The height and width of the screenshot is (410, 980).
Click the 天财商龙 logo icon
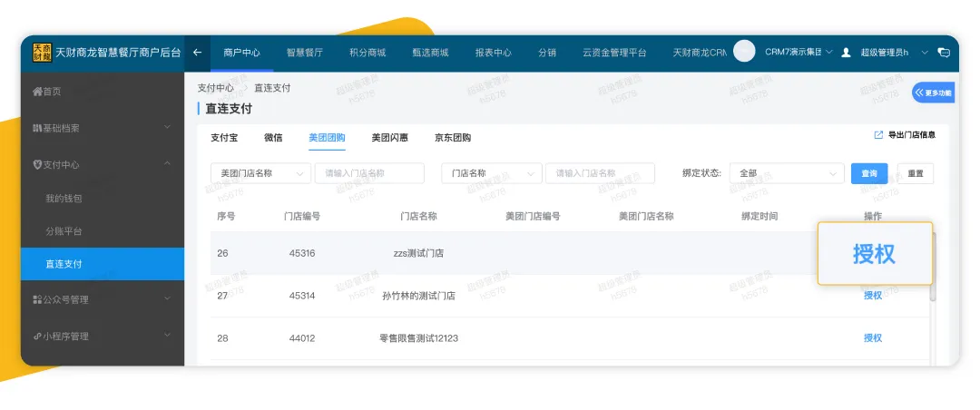tap(42, 53)
